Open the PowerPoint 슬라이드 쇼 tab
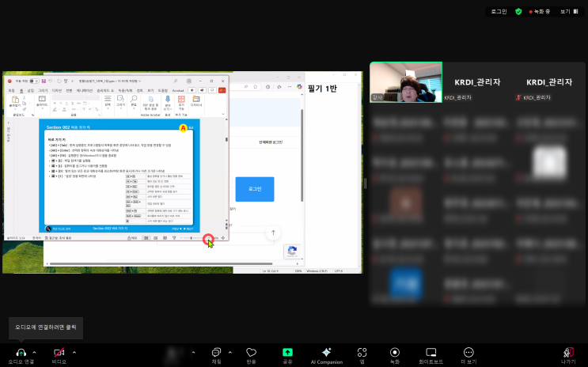Viewport: 588px width, 367px height. coord(105,90)
